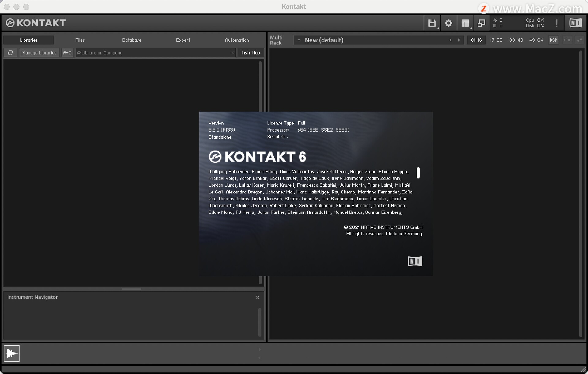Click the Library or Company search field
The width and height of the screenshot is (588, 374).
(153, 53)
